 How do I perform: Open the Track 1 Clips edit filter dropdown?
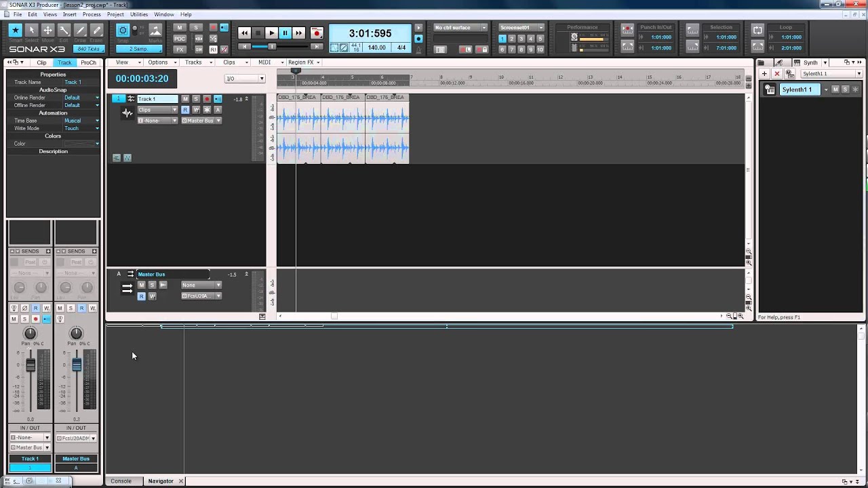coord(157,110)
